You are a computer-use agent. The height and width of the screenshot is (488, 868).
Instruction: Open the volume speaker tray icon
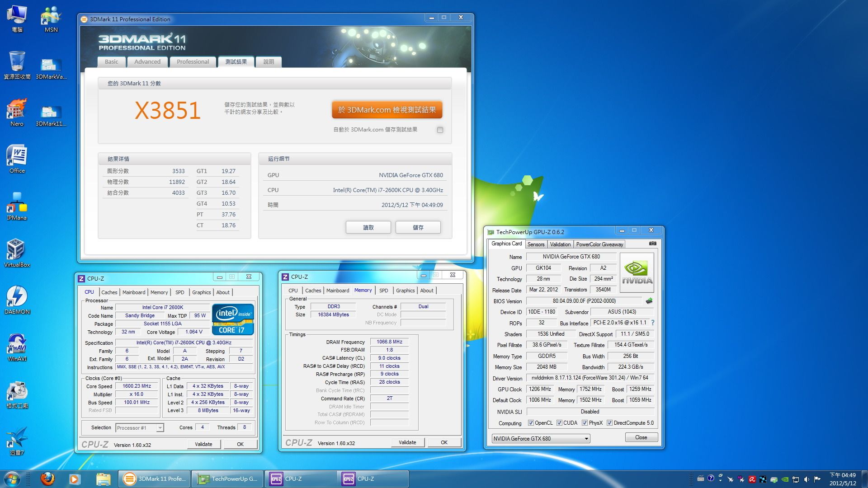point(807,479)
